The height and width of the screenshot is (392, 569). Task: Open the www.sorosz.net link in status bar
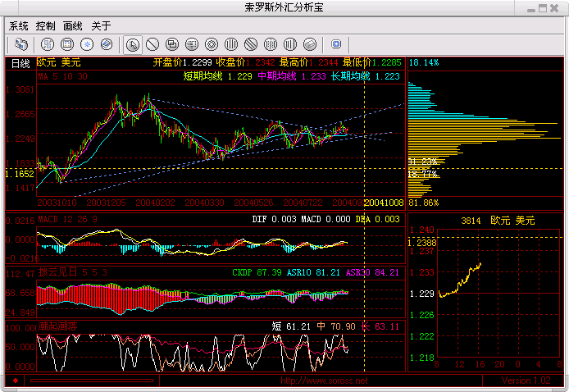coord(324,381)
